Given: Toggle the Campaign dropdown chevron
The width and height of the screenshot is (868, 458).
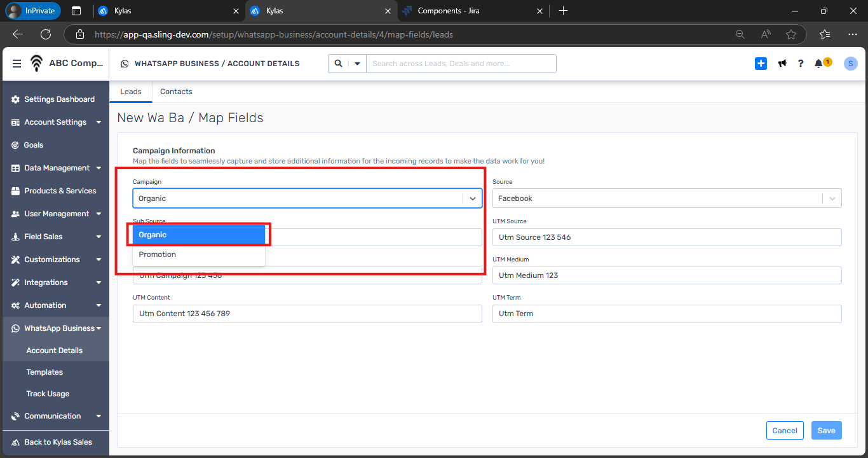Looking at the screenshot, I should point(473,198).
